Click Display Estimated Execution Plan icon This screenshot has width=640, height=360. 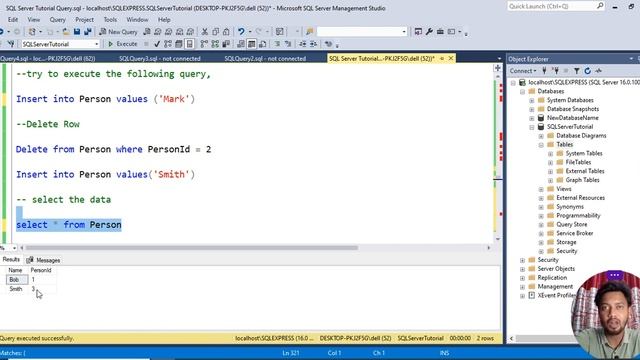168,44
